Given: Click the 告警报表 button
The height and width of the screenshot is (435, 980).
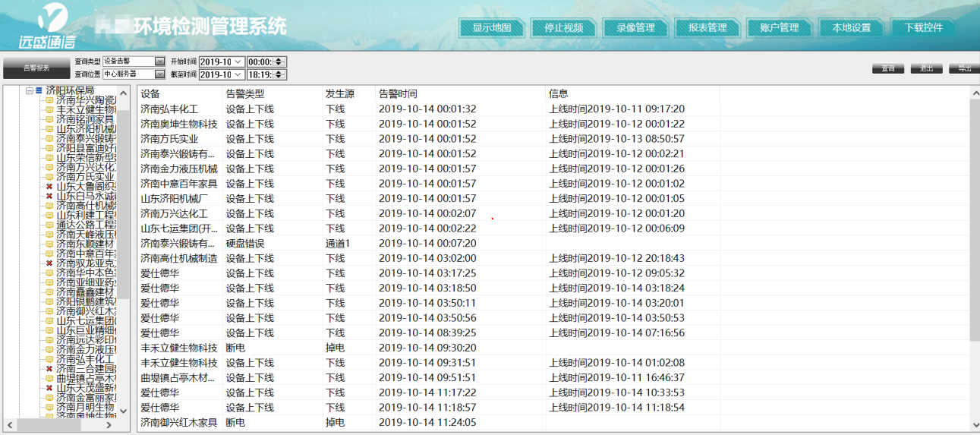Looking at the screenshot, I should tap(36, 68).
